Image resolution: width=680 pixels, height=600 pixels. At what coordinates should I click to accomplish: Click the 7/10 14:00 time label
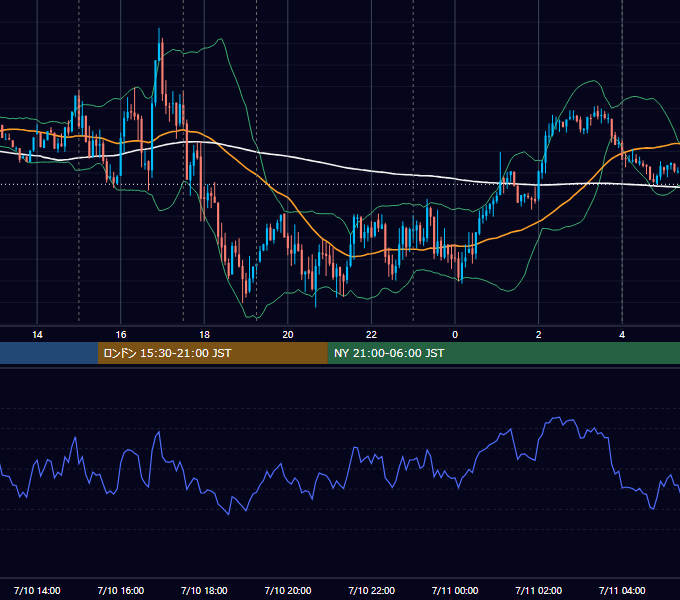pyautogui.click(x=37, y=590)
